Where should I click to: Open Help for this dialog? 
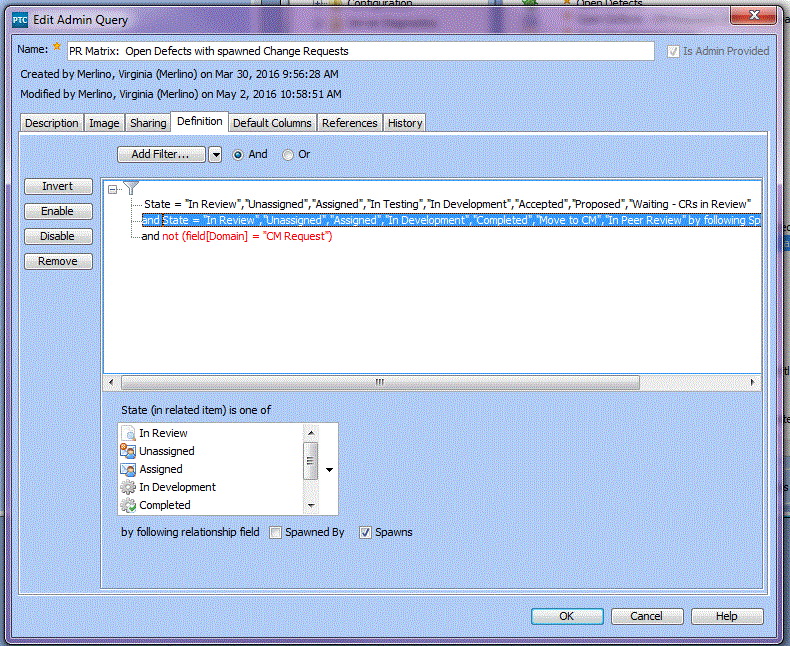coord(727,616)
